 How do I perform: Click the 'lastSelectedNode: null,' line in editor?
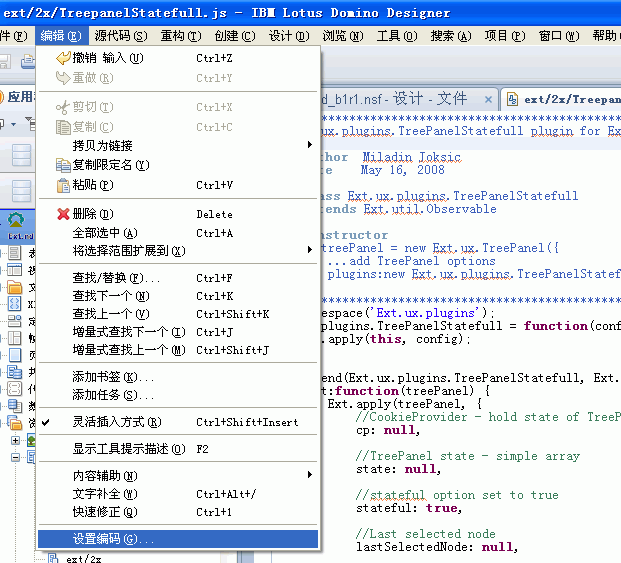tap(437, 547)
